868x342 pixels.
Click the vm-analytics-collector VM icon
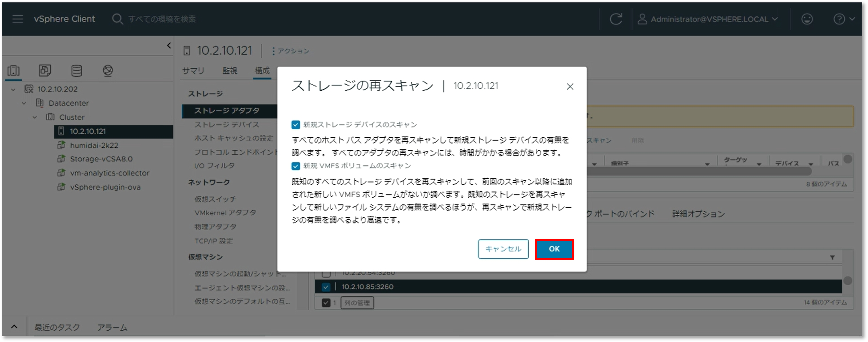(61, 173)
